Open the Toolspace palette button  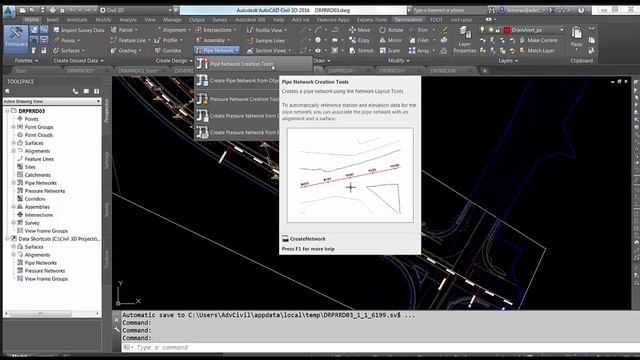click(x=16, y=39)
